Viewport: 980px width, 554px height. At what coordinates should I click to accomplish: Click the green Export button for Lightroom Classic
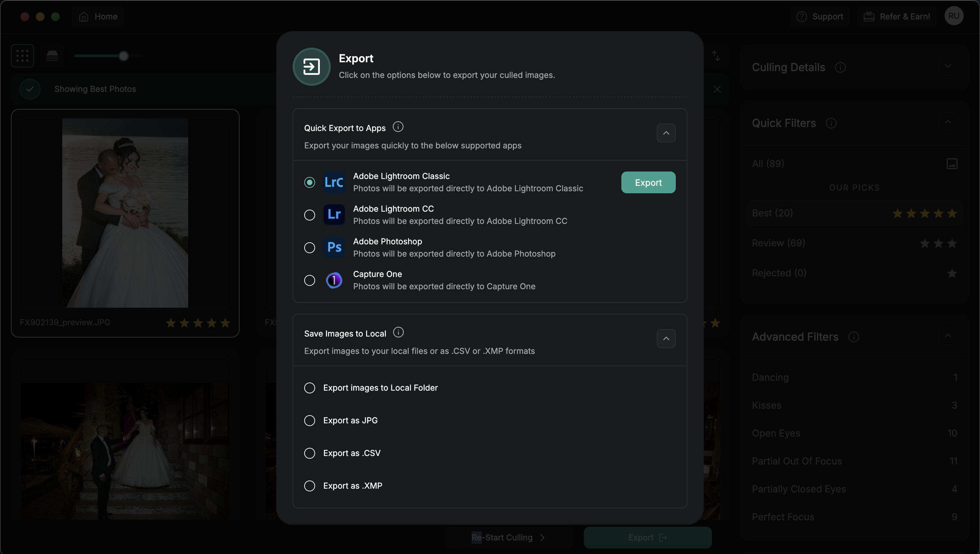click(x=648, y=183)
